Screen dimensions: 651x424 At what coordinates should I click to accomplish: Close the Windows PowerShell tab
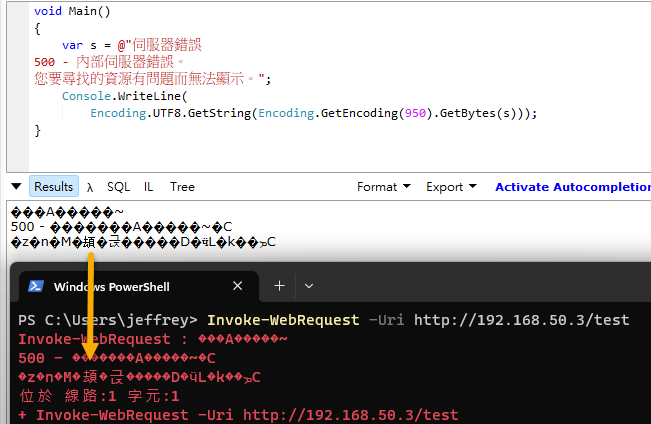coord(238,286)
